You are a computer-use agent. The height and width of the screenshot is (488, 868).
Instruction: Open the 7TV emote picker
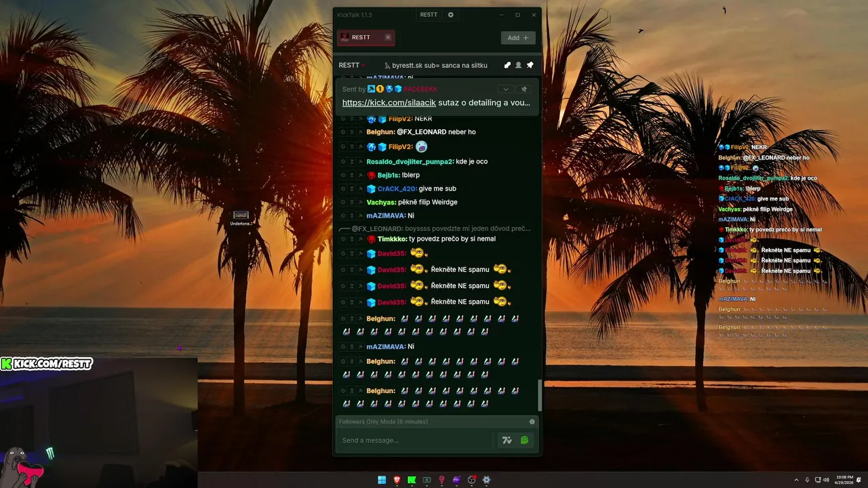(x=507, y=441)
